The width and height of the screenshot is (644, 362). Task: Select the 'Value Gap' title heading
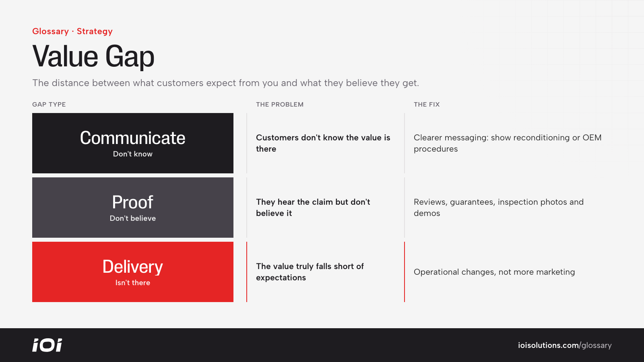tap(93, 56)
